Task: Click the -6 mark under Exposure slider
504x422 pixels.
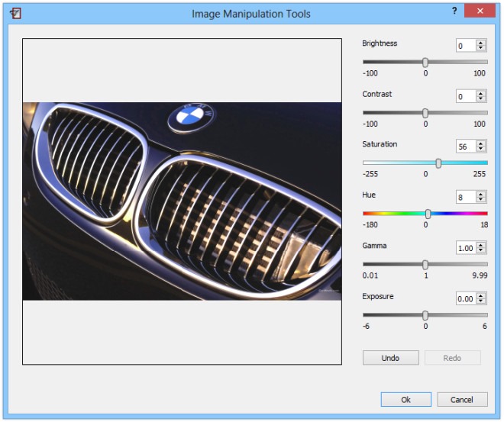Action: click(x=366, y=327)
